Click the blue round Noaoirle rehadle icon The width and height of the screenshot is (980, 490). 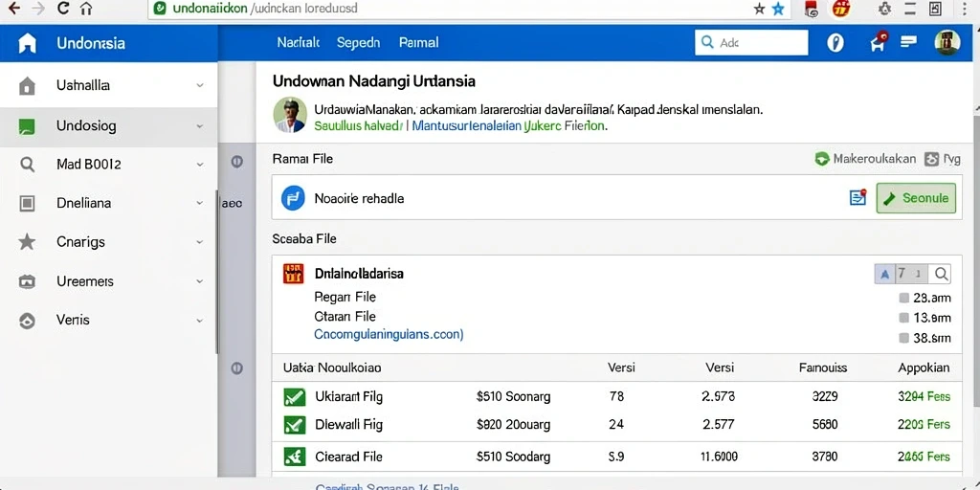(x=293, y=198)
